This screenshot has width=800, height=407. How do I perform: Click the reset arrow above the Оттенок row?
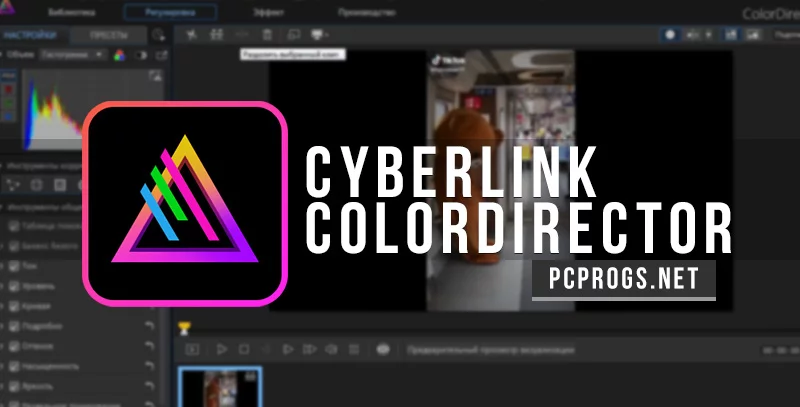149,326
